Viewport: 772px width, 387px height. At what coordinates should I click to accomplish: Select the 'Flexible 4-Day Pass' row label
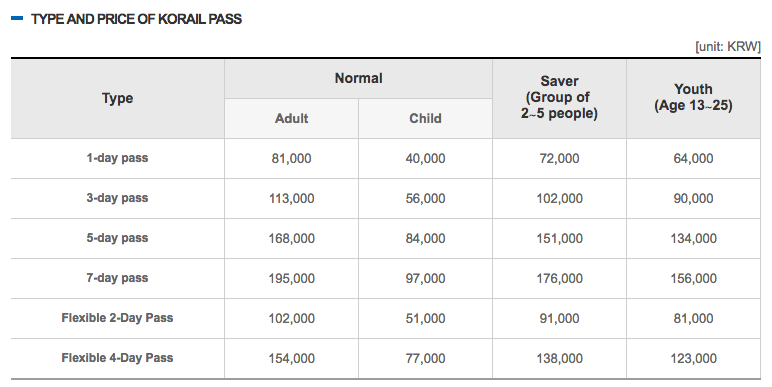117,358
